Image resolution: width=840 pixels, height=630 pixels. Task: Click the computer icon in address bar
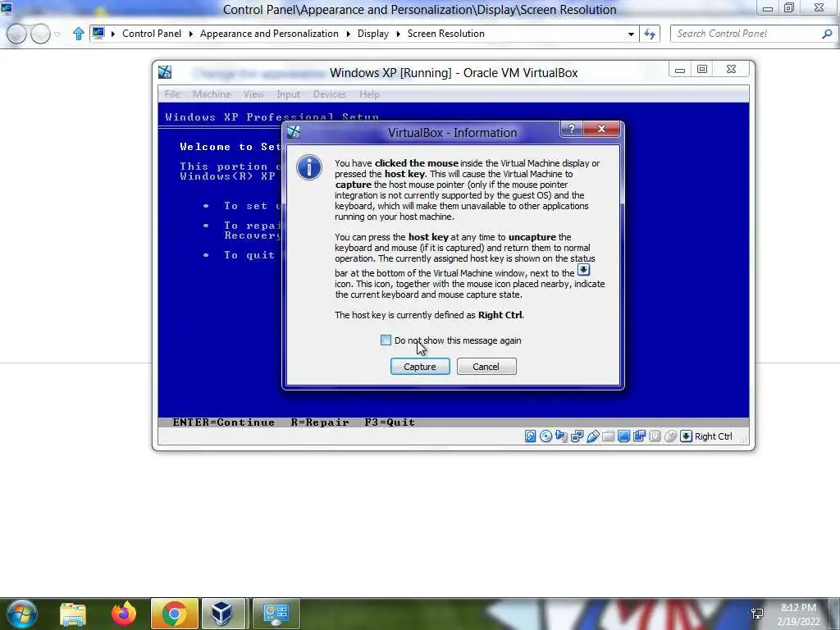98,33
